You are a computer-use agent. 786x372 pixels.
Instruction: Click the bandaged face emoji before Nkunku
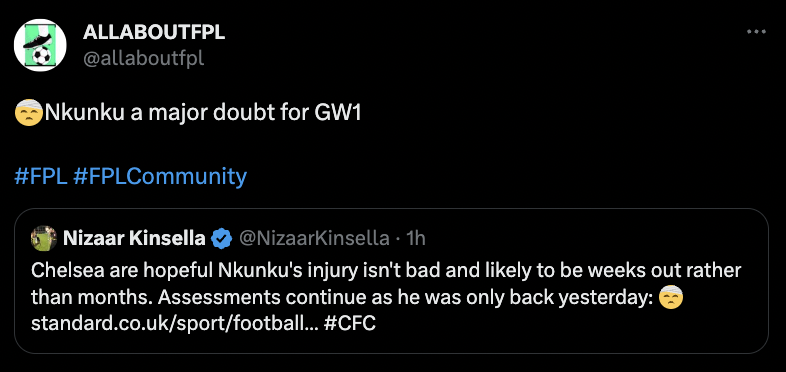point(29,113)
